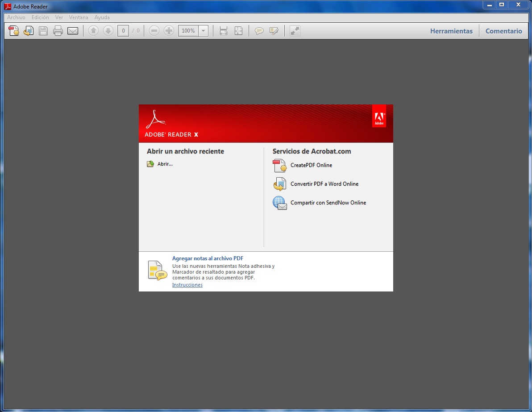Open the Edición menu
The height and width of the screenshot is (412, 532).
pyautogui.click(x=40, y=17)
